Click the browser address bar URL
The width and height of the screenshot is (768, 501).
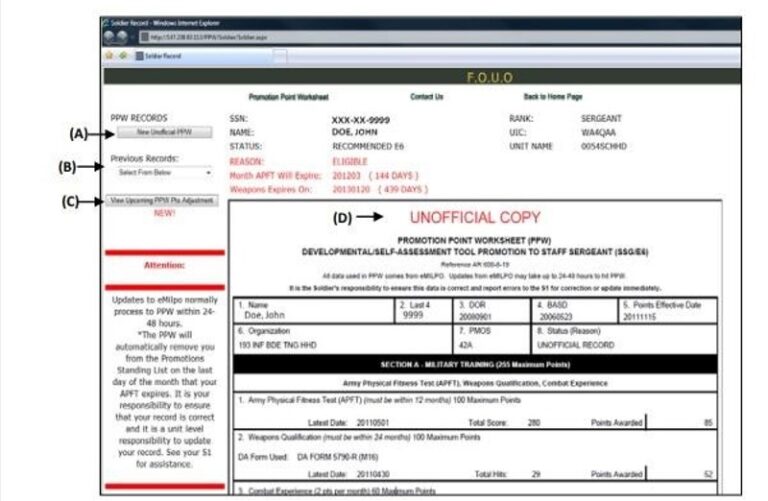pyautogui.click(x=209, y=37)
